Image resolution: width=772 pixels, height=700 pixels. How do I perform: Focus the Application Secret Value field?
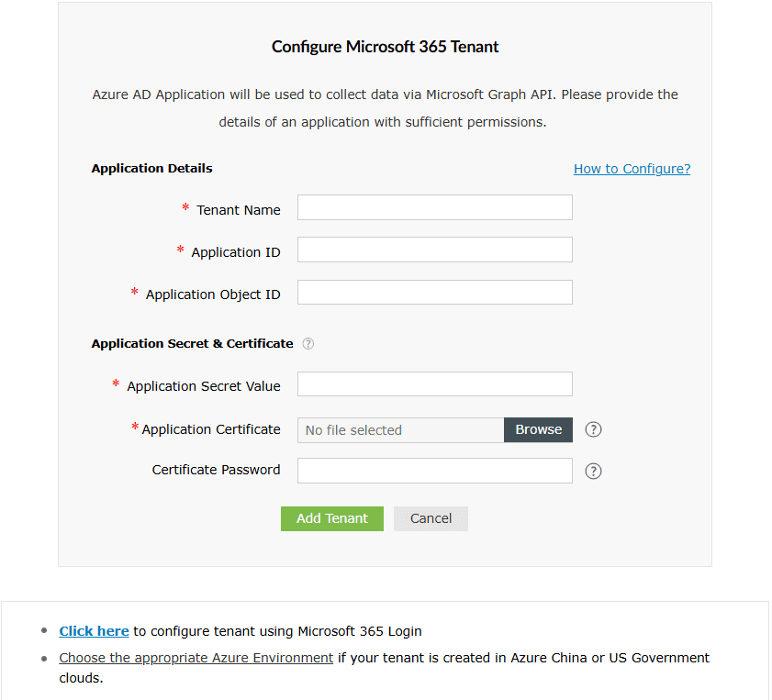pos(434,383)
